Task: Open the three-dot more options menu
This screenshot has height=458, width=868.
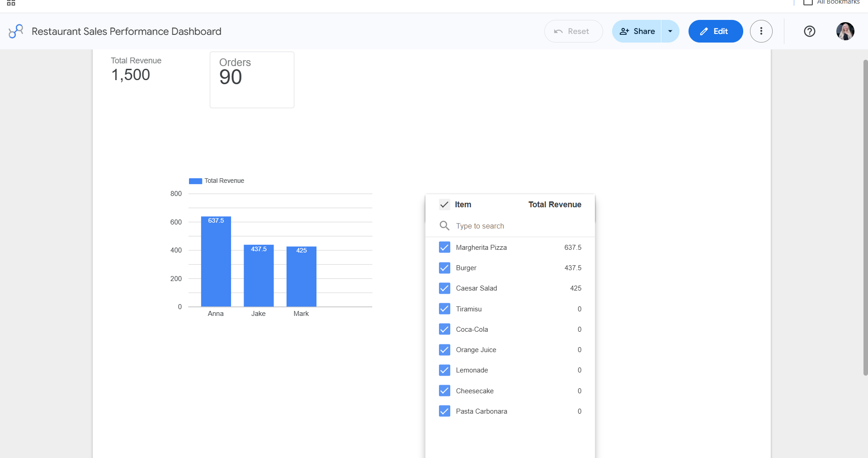Action: pos(761,31)
